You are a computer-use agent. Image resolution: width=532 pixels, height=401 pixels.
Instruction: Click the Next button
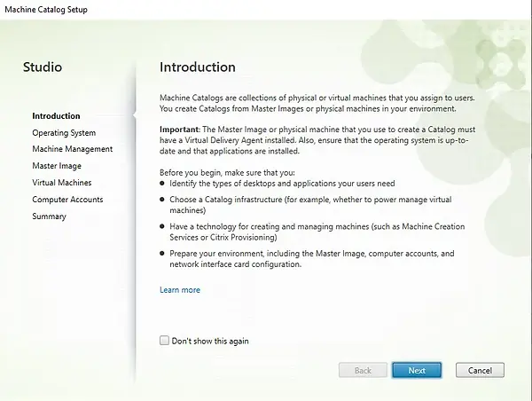[x=417, y=370]
